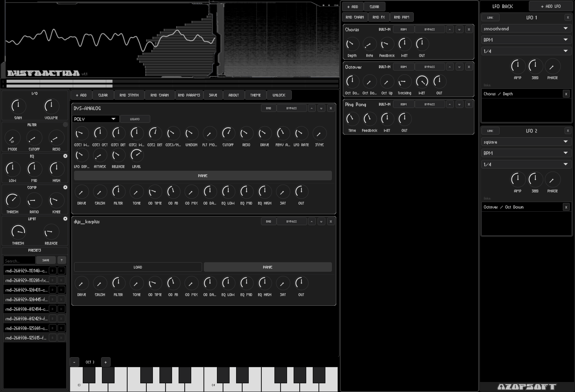
Task: Toggle the COMP section on or off
Action: [65, 187]
